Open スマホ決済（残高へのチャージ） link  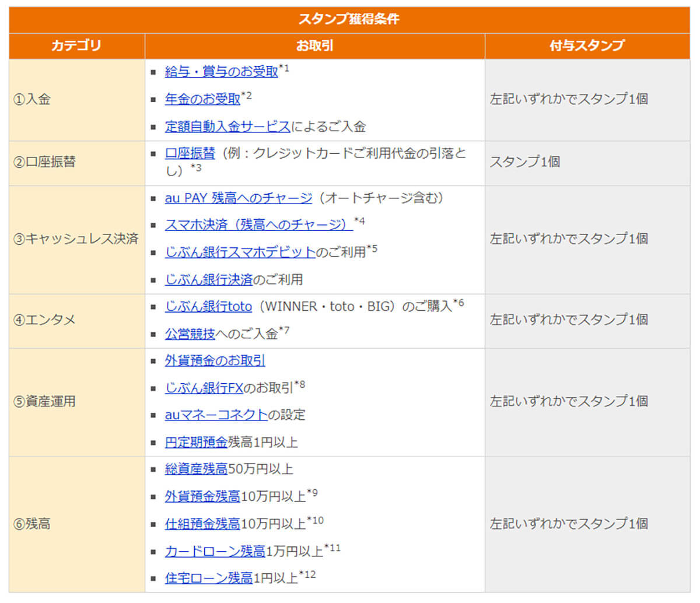[x=259, y=225]
